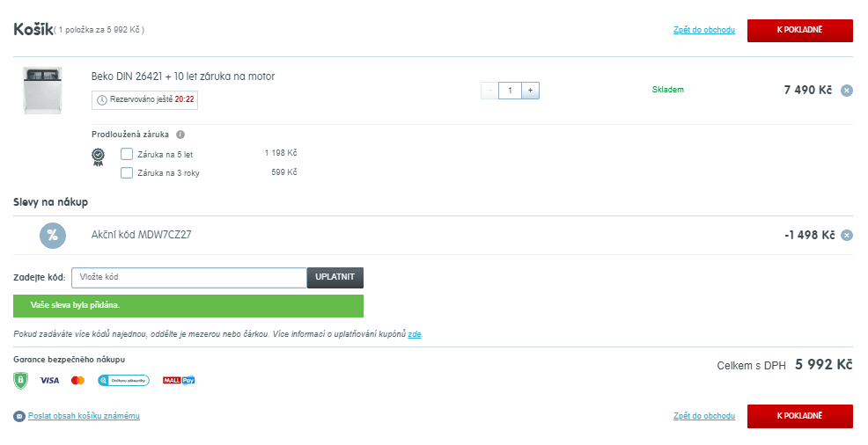Click 'Slevy na nákup' section heading
This screenshot has width=868, height=445.
click(50, 202)
